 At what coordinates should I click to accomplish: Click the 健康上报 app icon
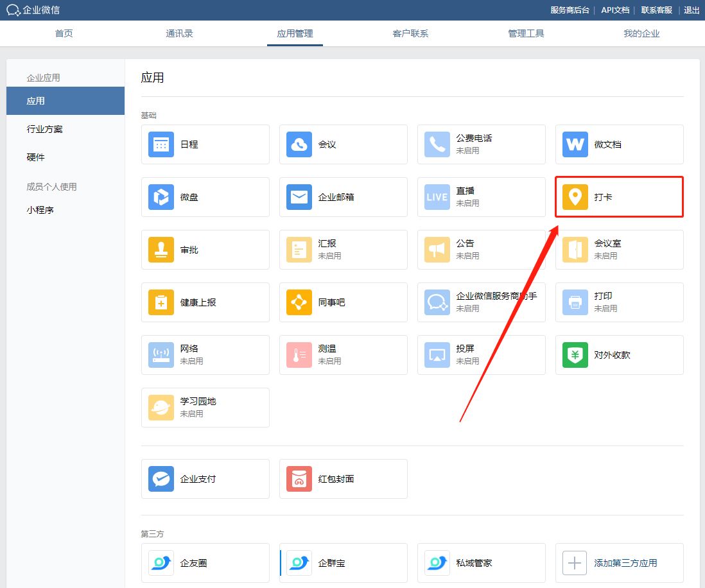[x=161, y=302]
